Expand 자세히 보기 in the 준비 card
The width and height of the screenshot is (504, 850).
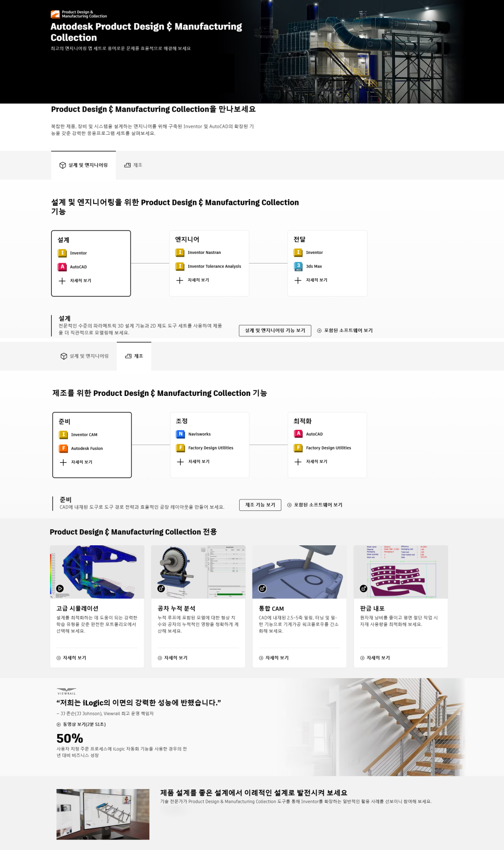pyautogui.click(x=76, y=462)
